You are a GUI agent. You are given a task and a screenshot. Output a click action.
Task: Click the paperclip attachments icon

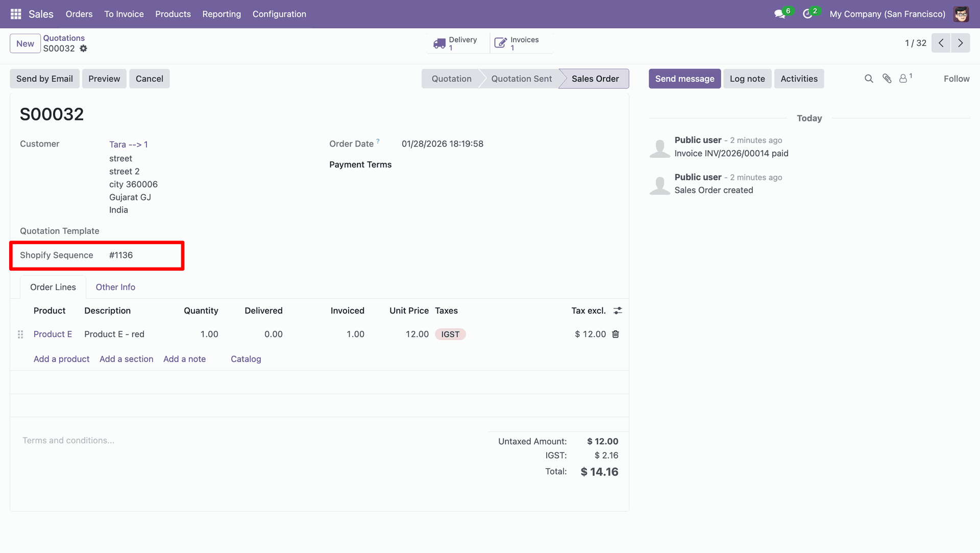(x=887, y=79)
